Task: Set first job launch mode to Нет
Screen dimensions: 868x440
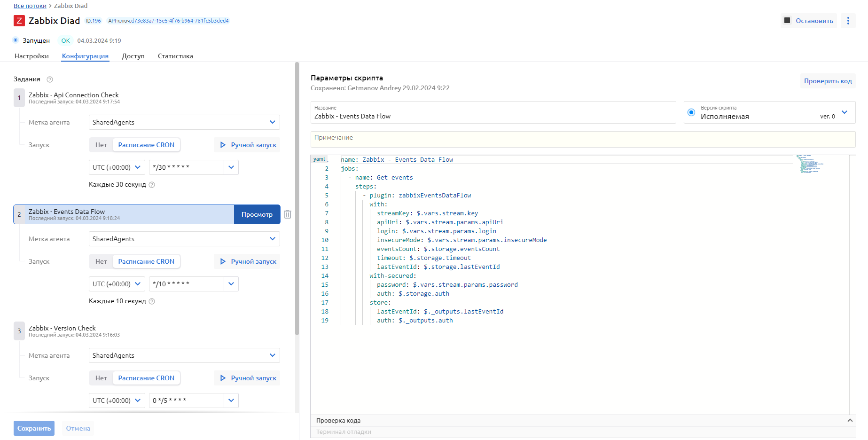Action: (101, 145)
